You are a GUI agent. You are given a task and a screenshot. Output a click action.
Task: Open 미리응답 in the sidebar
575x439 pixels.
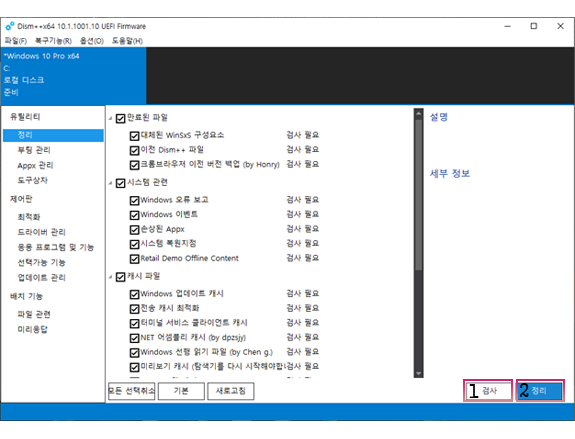(x=32, y=329)
